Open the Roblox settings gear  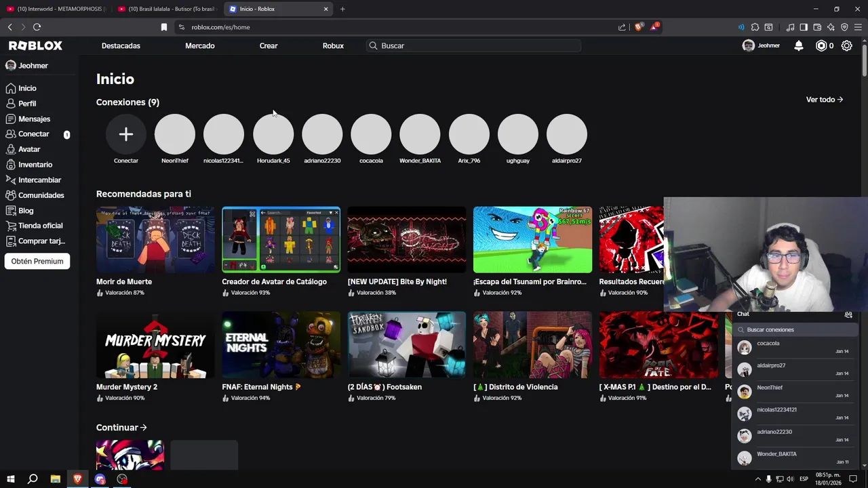tap(847, 45)
